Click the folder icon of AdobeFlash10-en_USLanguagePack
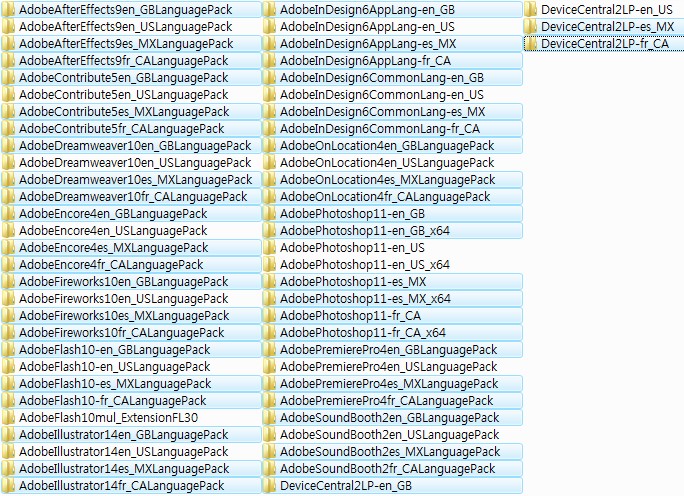Image resolution: width=684 pixels, height=496 pixels. tap(8, 367)
